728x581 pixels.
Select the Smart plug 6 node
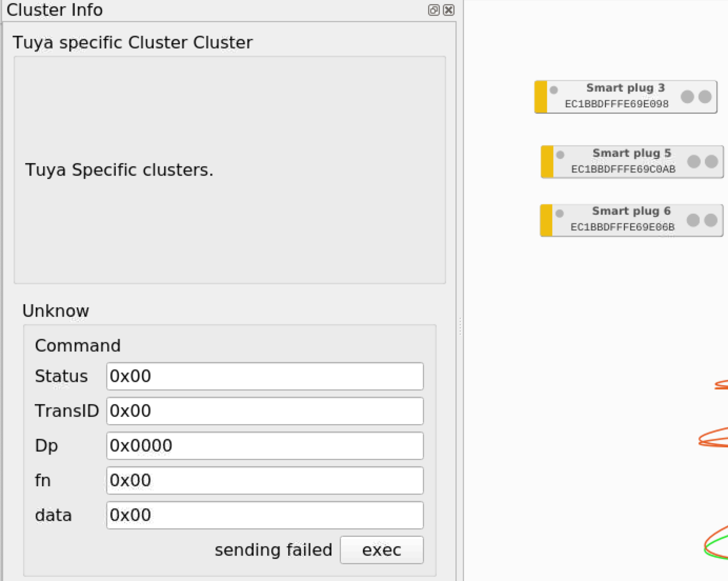point(631,220)
